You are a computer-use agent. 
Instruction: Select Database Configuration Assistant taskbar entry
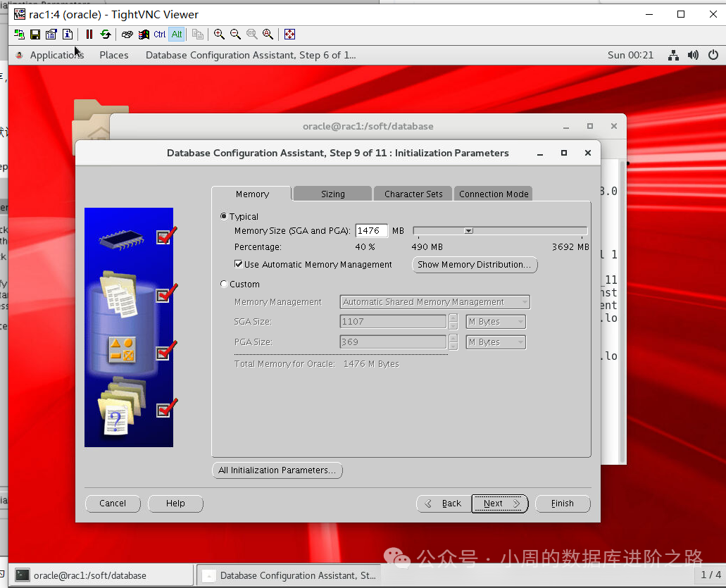(290, 575)
